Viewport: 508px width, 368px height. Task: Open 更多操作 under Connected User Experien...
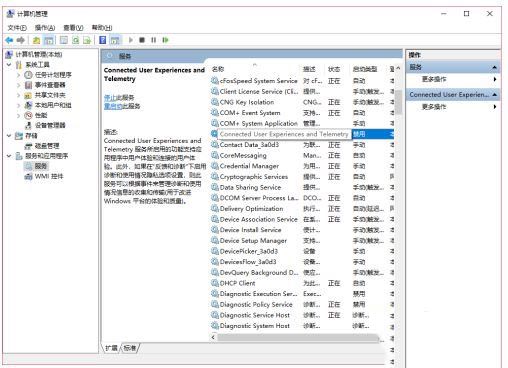click(x=434, y=107)
